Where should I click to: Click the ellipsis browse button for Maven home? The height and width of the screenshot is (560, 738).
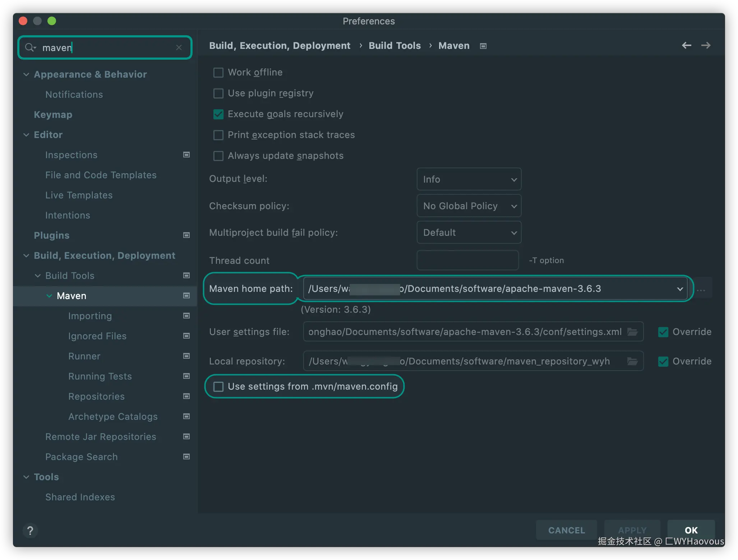coord(701,289)
